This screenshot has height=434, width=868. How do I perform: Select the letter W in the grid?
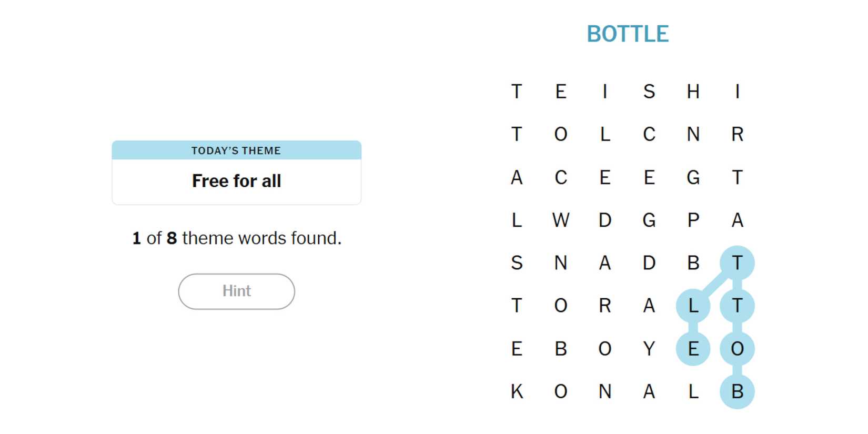click(x=561, y=220)
